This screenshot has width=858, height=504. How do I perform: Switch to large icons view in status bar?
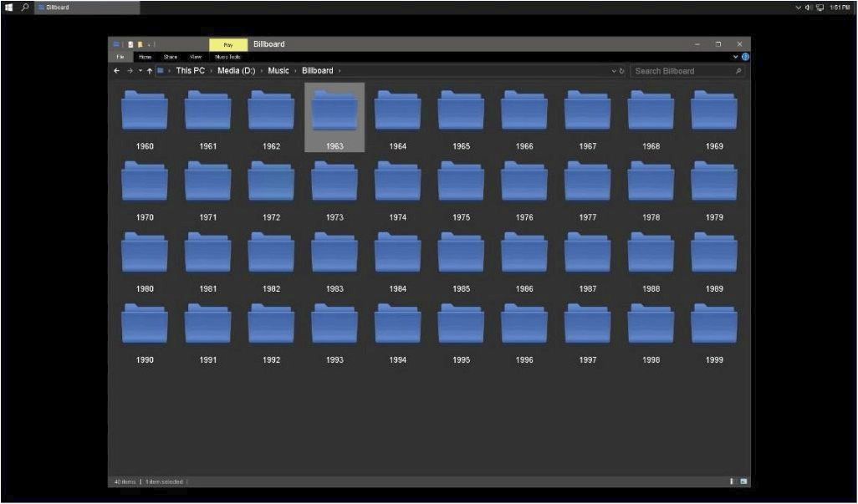[743, 481]
